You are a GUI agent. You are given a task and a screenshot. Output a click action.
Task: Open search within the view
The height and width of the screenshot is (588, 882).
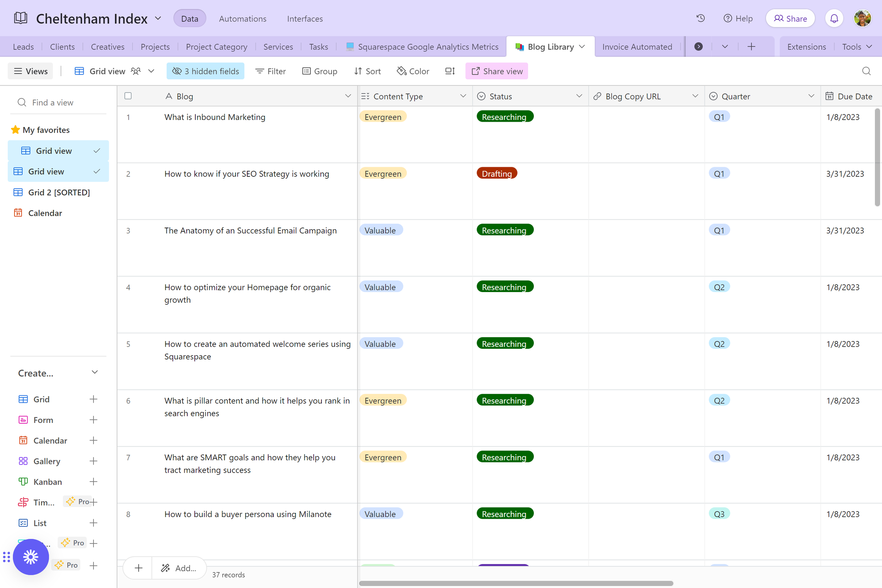[x=866, y=71]
